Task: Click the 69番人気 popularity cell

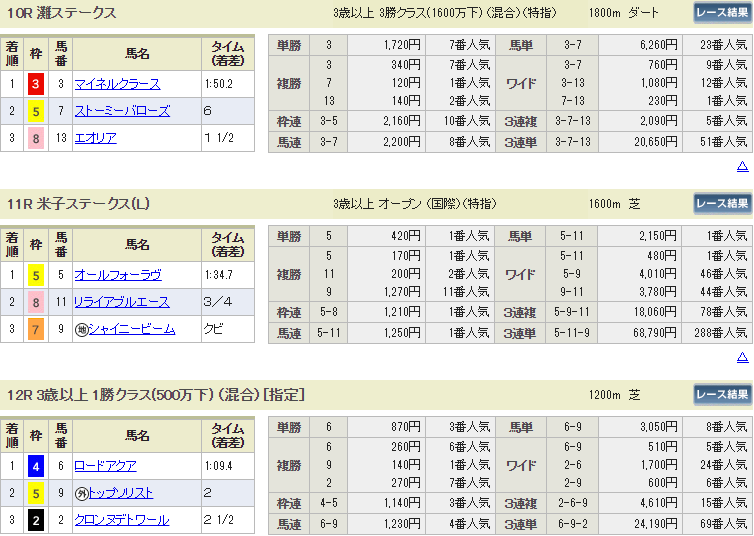Action: tap(724, 524)
